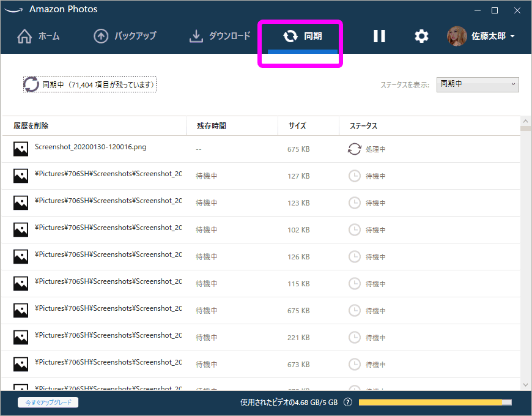Click the ステータス column header
532x416 pixels.
[363, 126]
